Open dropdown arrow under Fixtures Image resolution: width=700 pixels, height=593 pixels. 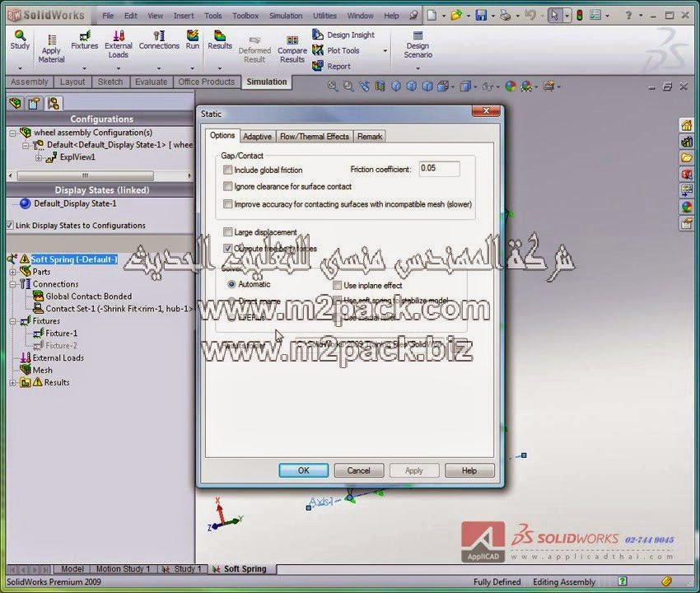point(84,68)
